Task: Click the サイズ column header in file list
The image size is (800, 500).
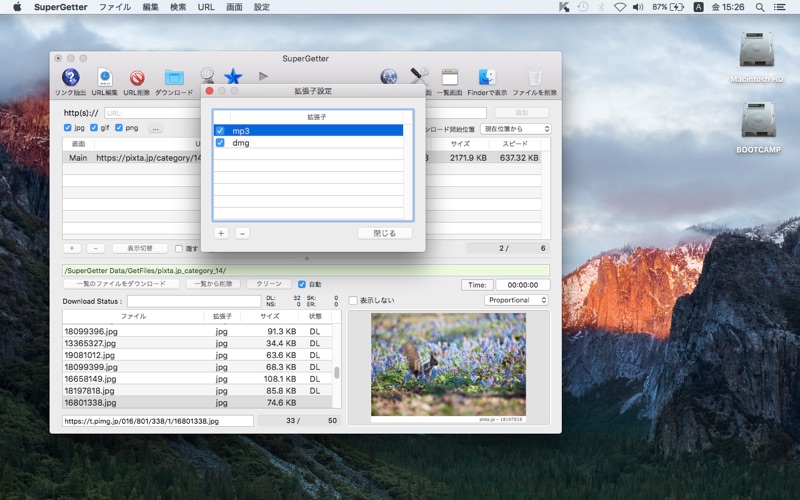Action: [x=269, y=316]
